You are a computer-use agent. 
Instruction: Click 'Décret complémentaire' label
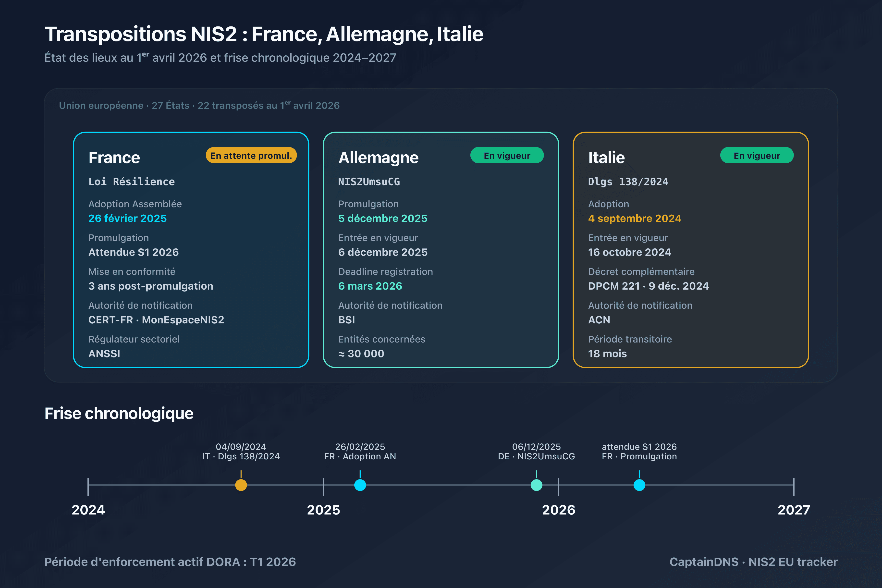click(x=641, y=271)
